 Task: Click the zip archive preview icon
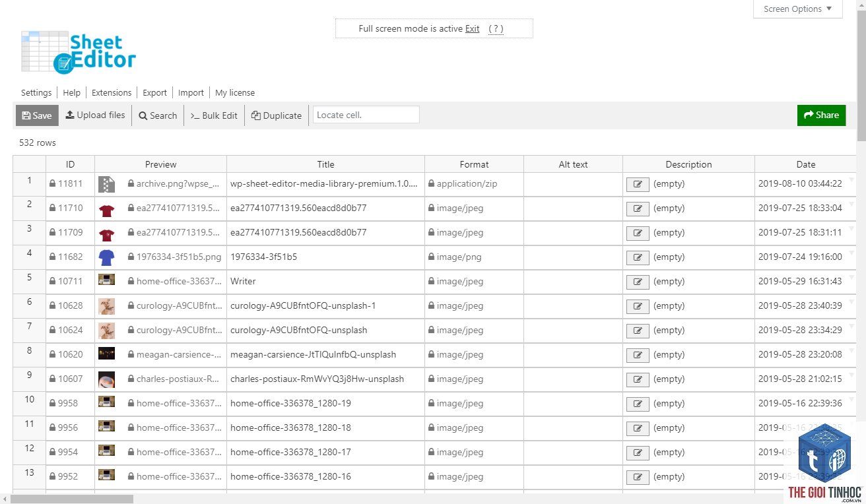pos(106,185)
